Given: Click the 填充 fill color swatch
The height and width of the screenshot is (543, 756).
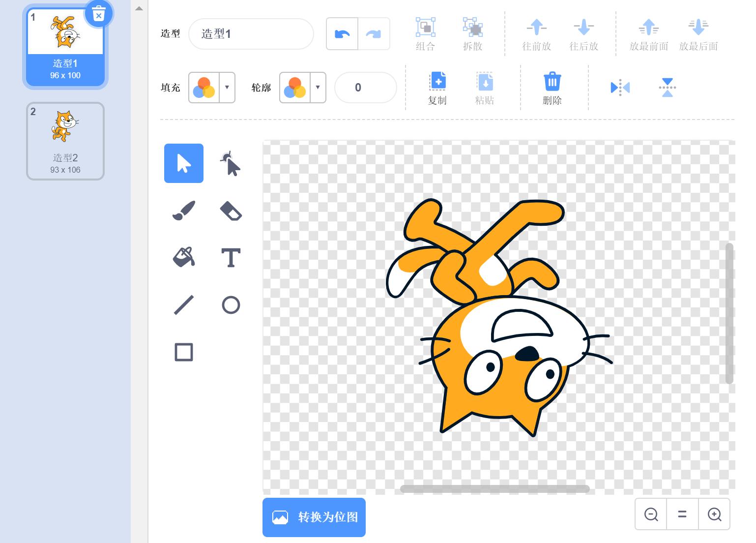Looking at the screenshot, I should pyautogui.click(x=204, y=88).
